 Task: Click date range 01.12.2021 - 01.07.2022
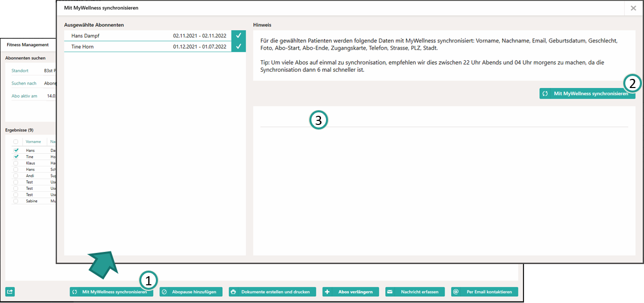[x=199, y=47]
